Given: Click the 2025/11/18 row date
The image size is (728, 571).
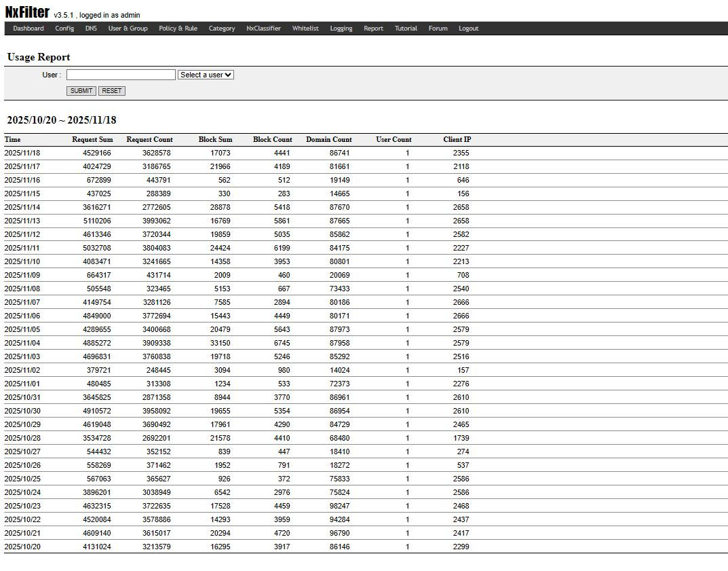Looking at the screenshot, I should pyautogui.click(x=22, y=153).
